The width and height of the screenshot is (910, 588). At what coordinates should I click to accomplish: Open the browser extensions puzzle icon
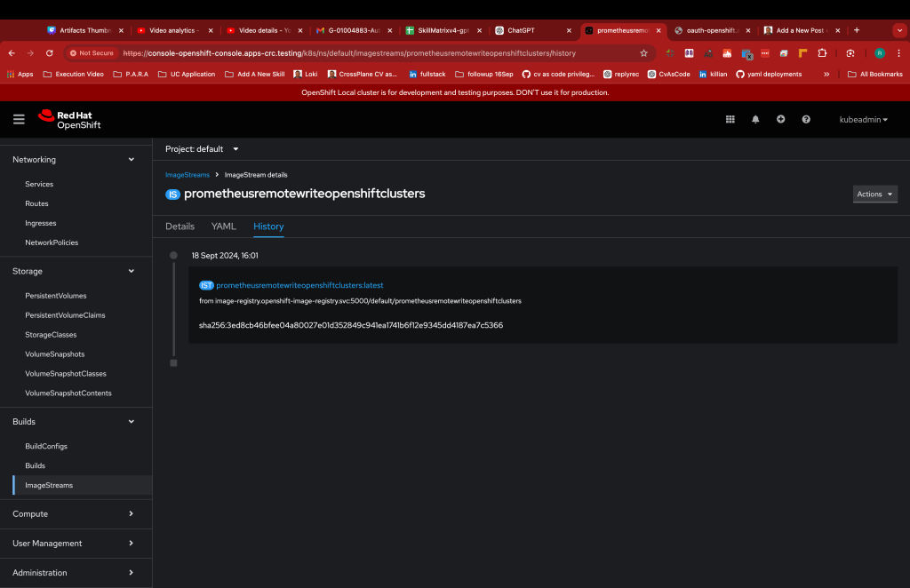point(822,52)
